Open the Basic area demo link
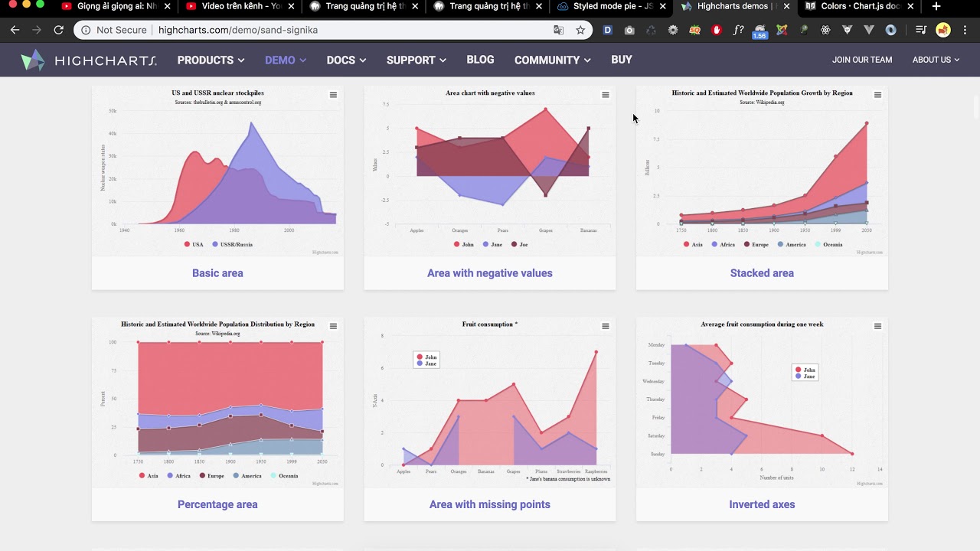This screenshot has width=980, height=551. [217, 273]
